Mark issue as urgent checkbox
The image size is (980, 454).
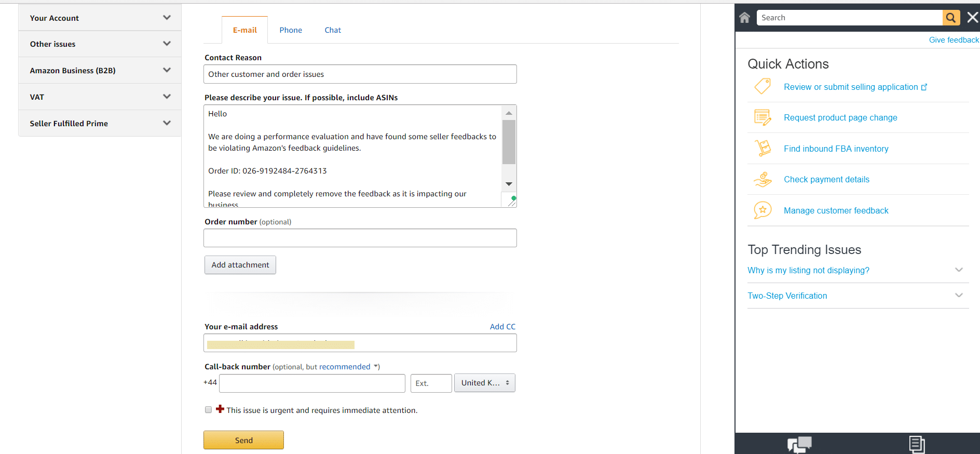click(208, 410)
